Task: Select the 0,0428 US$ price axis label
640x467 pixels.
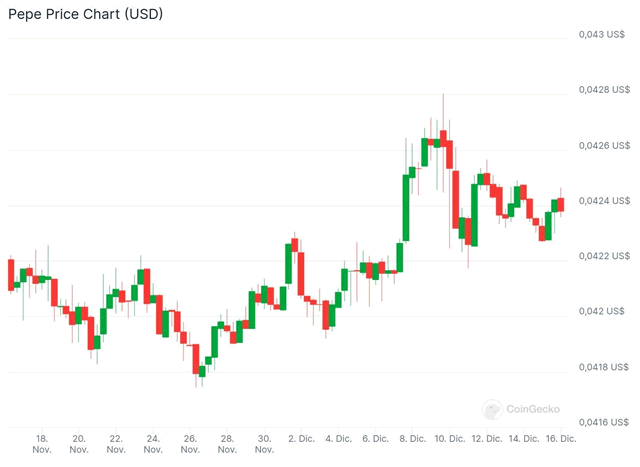Action: click(607, 90)
